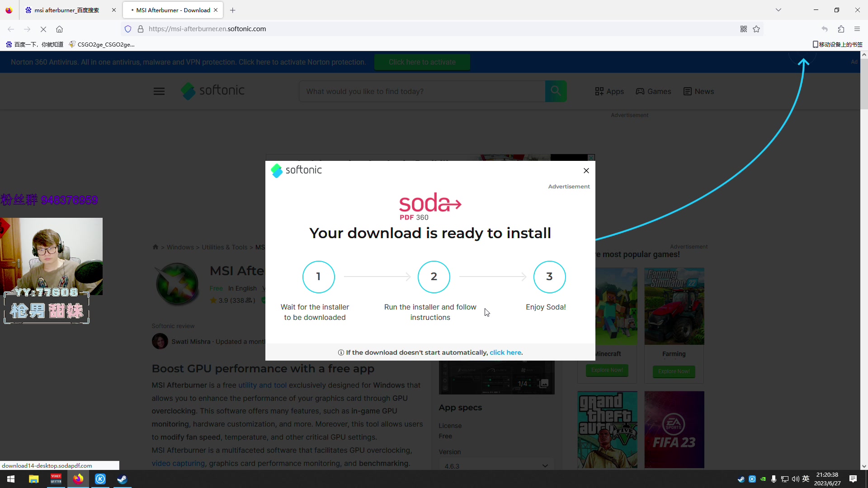Screen dimensions: 868x488
Task: Open Firefox extensions menu
Action: coord(841,29)
